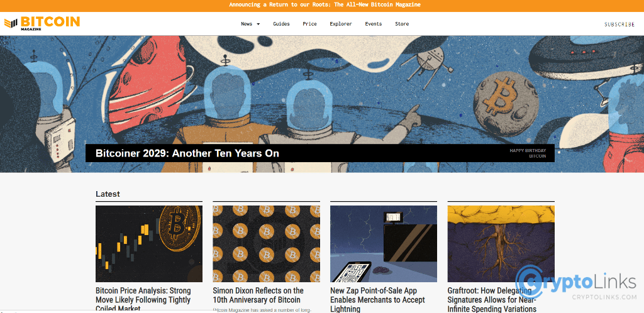This screenshot has width=644, height=313.
Task: Click the SUBSCRIBE button
Action: pyautogui.click(x=619, y=25)
